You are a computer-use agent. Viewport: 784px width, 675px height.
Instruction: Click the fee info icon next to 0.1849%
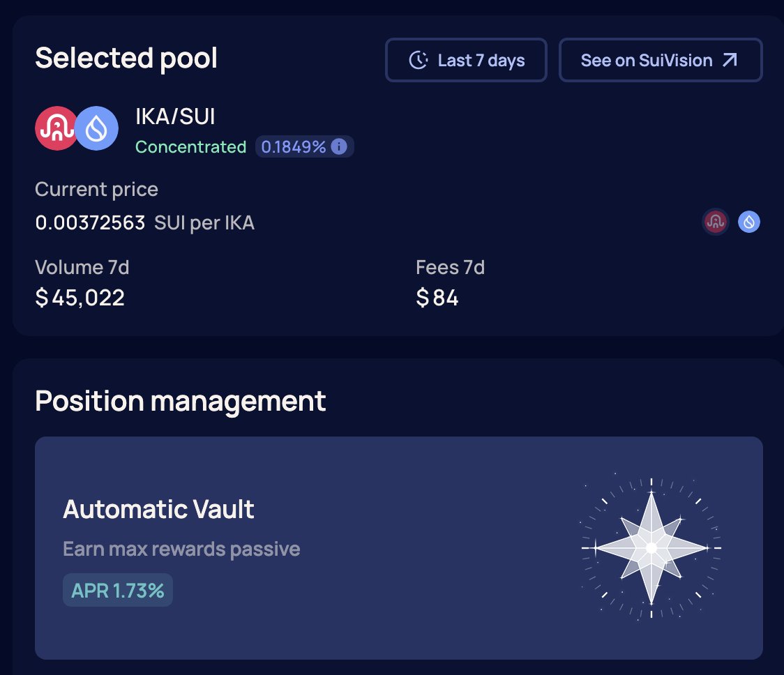click(339, 146)
